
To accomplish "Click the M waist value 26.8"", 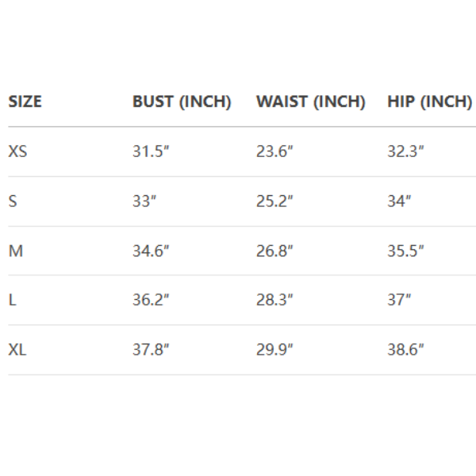I will point(274,251).
